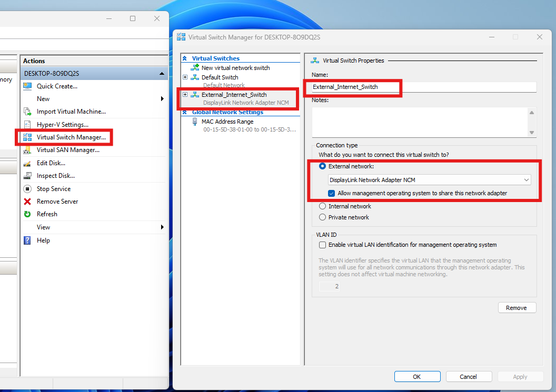Viewport: 556px width, 392px height.
Task: Click the New virtual network switch icon
Action: tap(195, 67)
